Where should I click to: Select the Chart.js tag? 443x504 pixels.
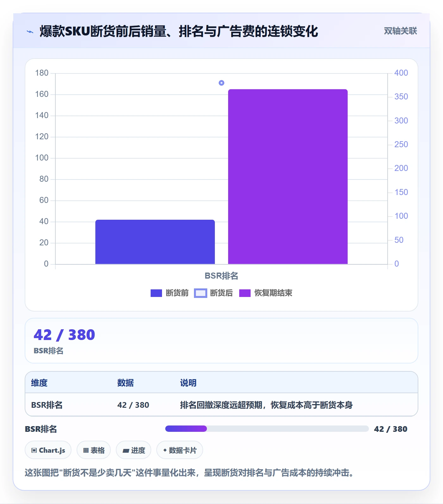48,450
